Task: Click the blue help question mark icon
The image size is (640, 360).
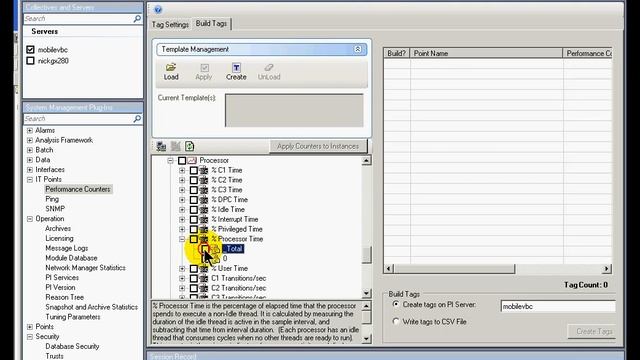Action: coord(158,9)
